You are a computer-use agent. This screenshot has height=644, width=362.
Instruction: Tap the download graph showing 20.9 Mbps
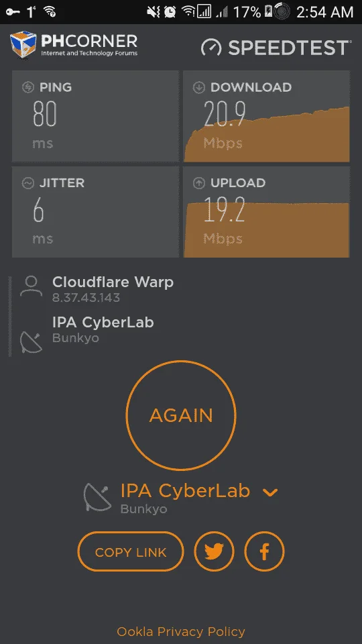pos(266,116)
